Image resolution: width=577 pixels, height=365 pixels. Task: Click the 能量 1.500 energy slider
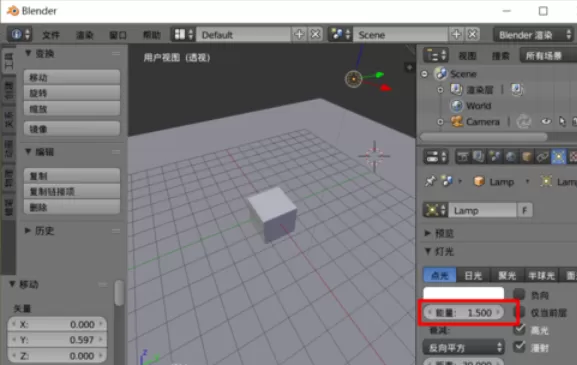[x=464, y=313]
